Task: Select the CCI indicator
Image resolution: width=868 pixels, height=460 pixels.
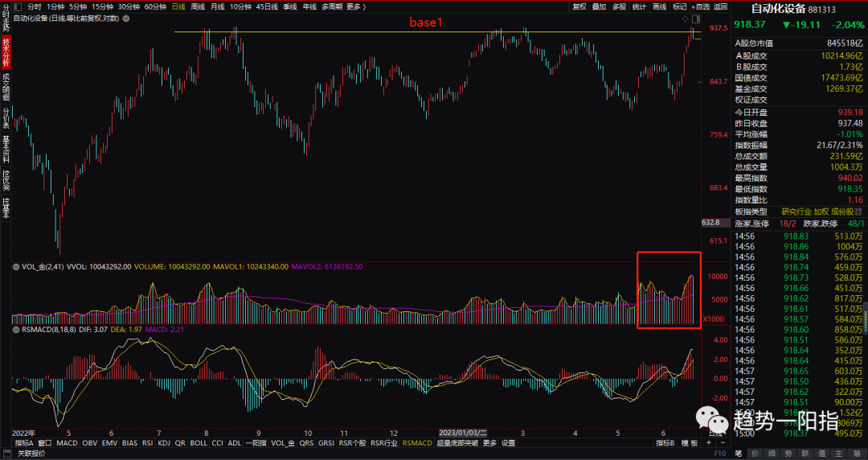Action: [x=218, y=443]
